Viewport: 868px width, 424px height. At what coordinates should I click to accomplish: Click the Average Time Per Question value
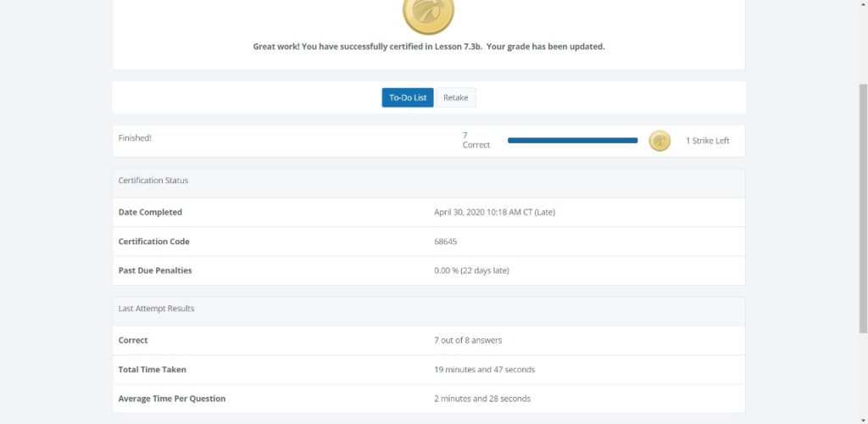pos(482,399)
